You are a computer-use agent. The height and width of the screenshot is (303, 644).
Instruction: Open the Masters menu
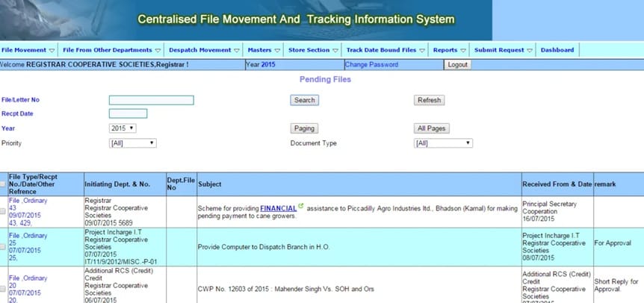(263, 50)
